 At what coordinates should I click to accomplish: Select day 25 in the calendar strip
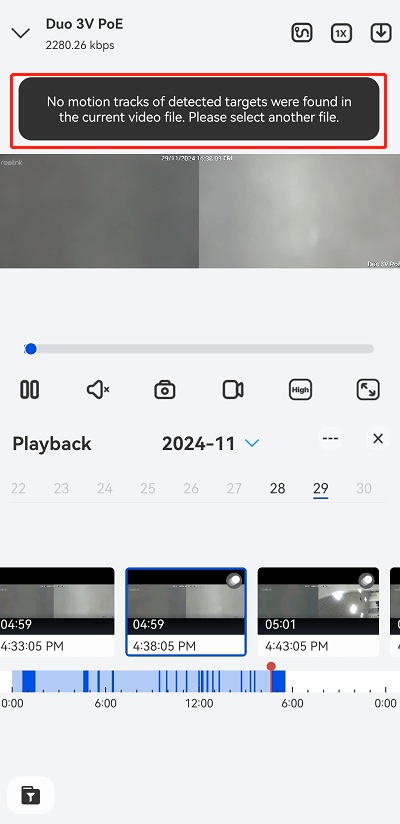pyautogui.click(x=148, y=489)
